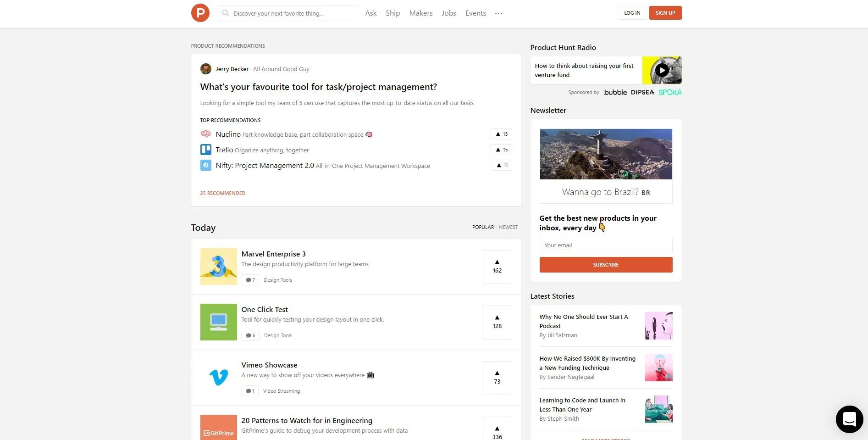This screenshot has width=868, height=440.
Task: Click the SPOKA sponsor logo
Action: point(670,92)
